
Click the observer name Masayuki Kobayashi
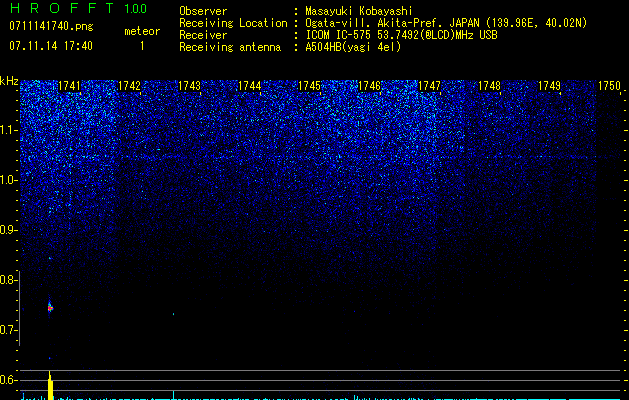pyautogui.click(x=359, y=11)
